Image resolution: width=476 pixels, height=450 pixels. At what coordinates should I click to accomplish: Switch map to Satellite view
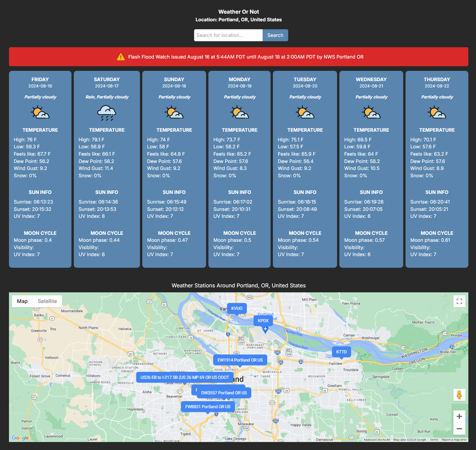47,301
